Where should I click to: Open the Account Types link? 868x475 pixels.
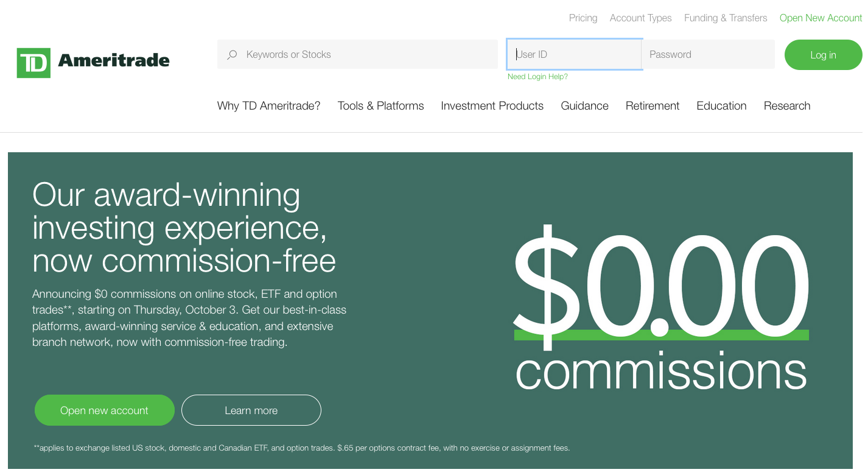point(640,18)
